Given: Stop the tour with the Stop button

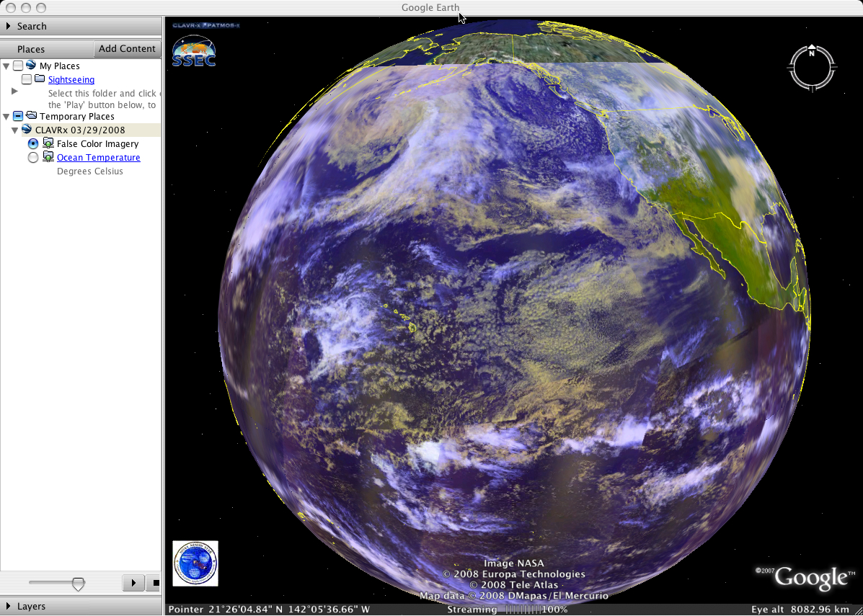Looking at the screenshot, I should tap(154, 582).
